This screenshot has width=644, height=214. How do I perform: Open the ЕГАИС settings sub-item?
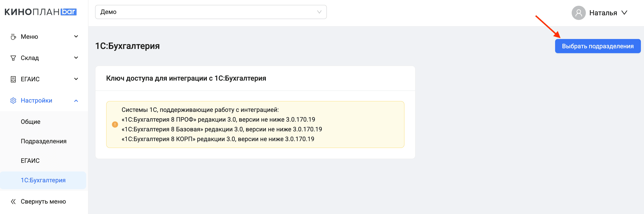pos(30,161)
